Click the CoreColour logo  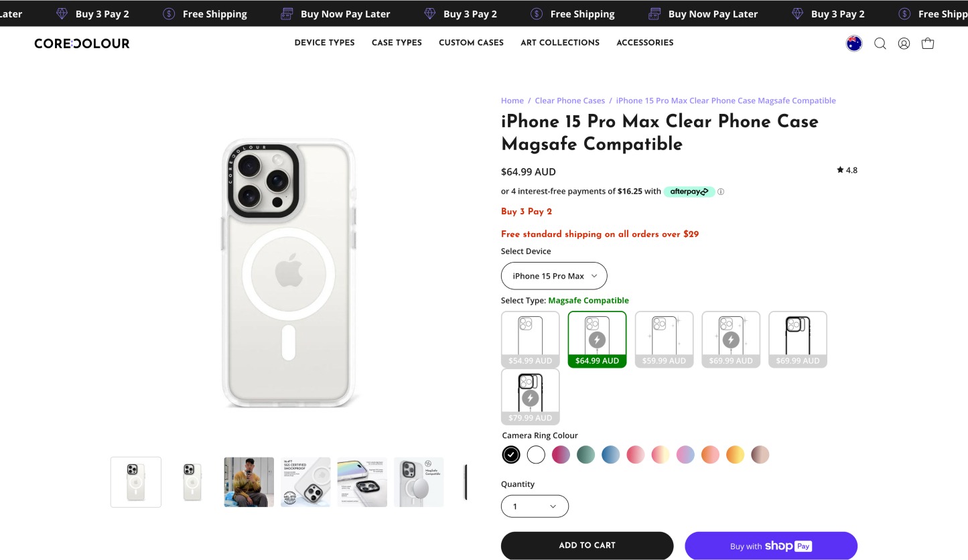coord(82,44)
